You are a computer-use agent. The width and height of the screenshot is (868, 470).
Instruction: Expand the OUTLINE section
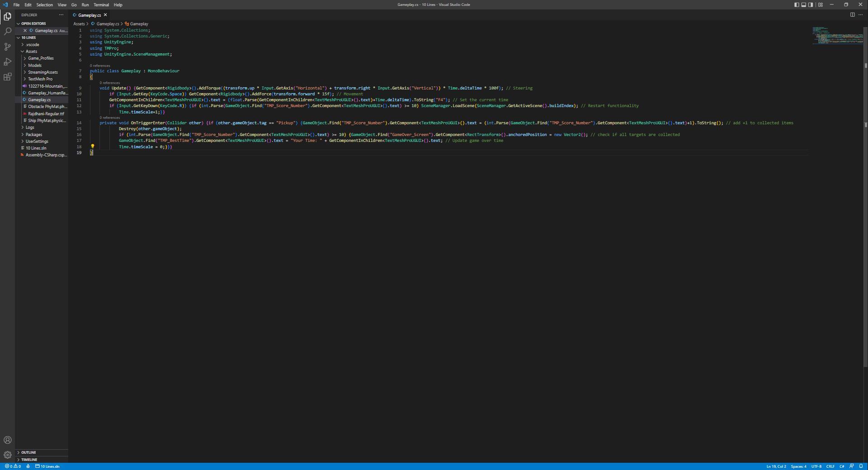click(x=28, y=452)
